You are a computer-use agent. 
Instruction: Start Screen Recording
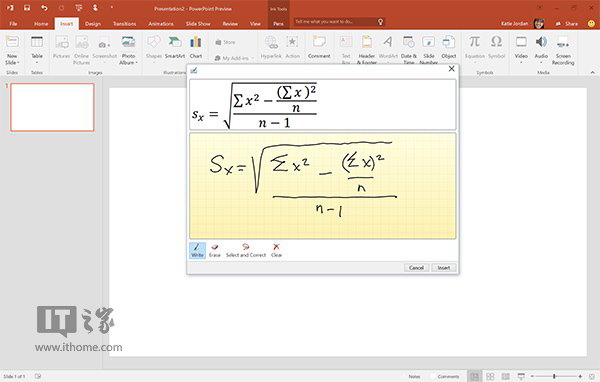click(563, 50)
